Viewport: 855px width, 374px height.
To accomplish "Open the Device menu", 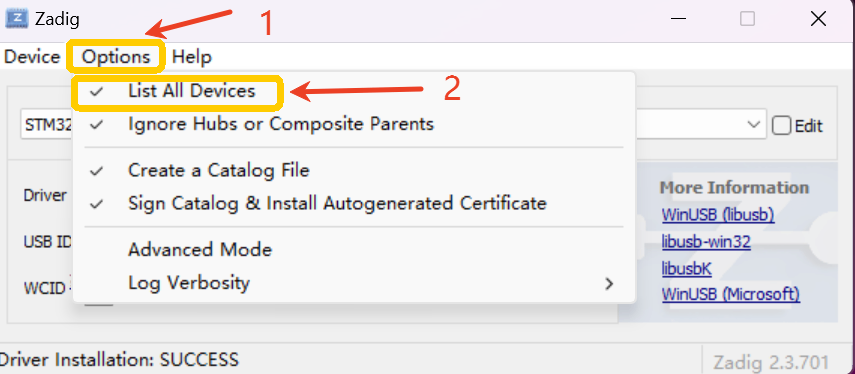I will click(x=32, y=57).
